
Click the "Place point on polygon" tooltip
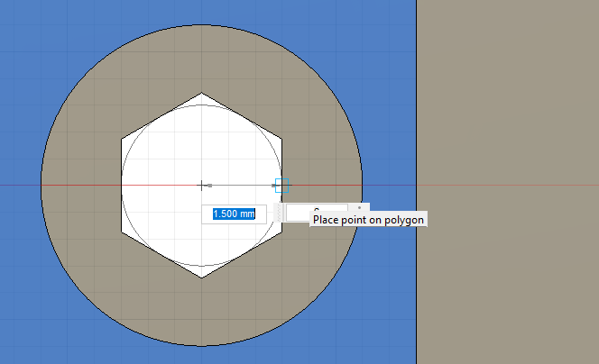click(x=368, y=219)
